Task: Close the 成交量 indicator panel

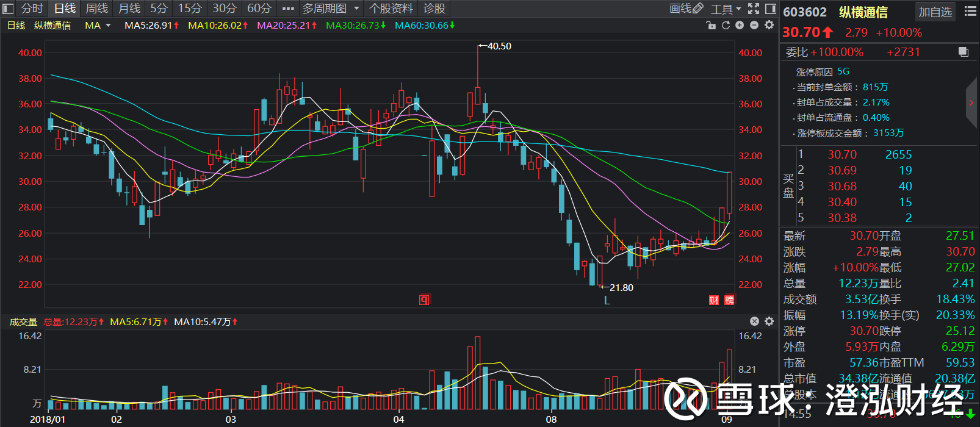Action: [754, 321]
